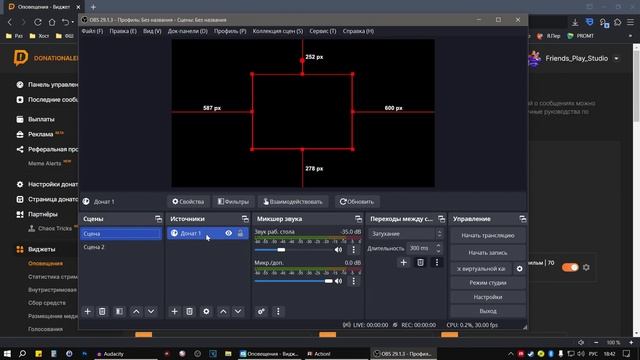640x360 pixels.
Task: Pop out the Controls dock panel
Action: 523,219
